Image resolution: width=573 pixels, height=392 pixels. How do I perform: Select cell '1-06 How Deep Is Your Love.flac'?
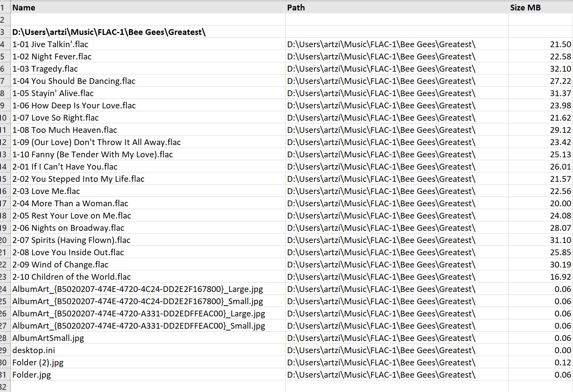(x=148, y=105)
